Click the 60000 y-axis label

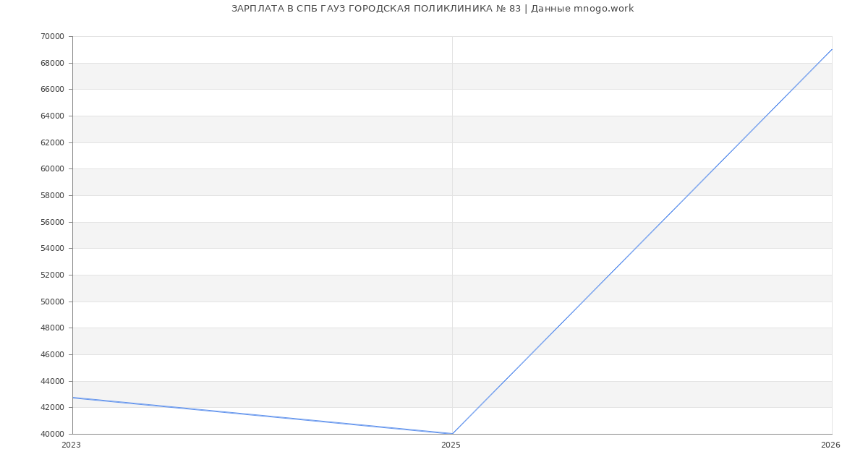point(52,169)
